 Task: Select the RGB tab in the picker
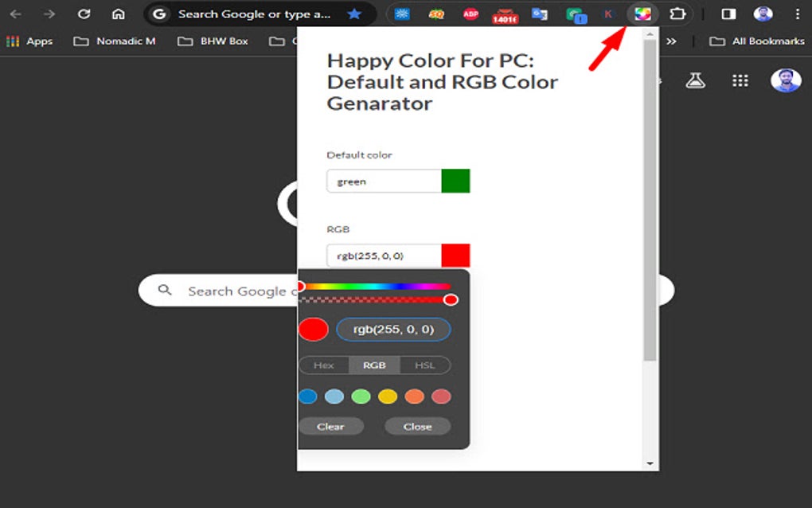[x=374, y=365]
